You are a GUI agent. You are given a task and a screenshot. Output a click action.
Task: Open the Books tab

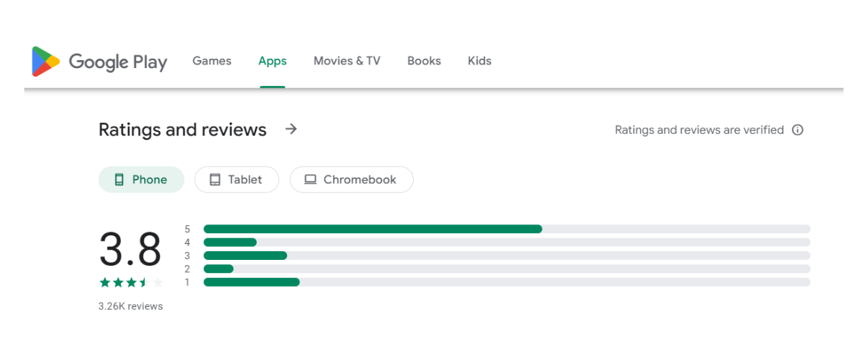click(424, 61)
